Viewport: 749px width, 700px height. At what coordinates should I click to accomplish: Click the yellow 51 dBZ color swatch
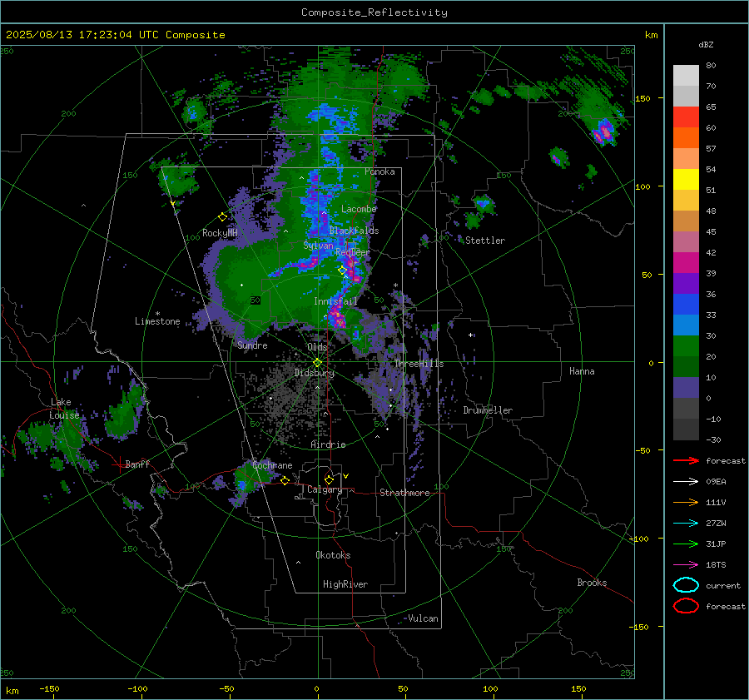coord(686,180)
